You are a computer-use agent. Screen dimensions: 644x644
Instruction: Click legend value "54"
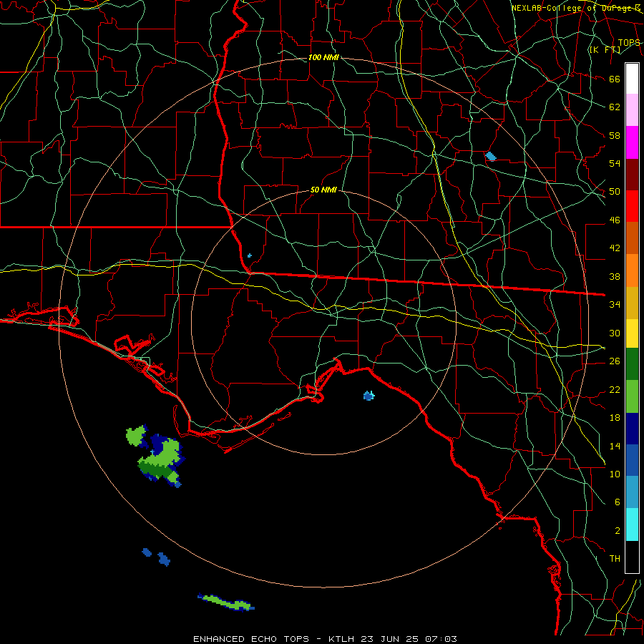point(615,163)
